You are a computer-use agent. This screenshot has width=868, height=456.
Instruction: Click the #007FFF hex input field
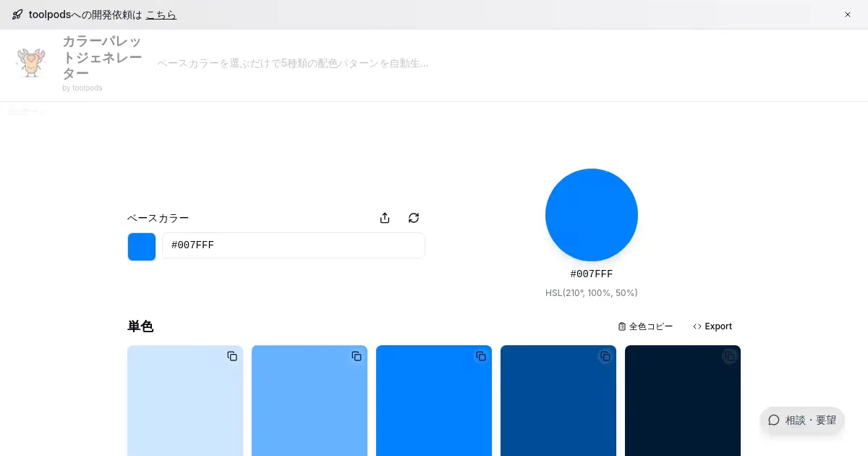(x=293, y=245)
